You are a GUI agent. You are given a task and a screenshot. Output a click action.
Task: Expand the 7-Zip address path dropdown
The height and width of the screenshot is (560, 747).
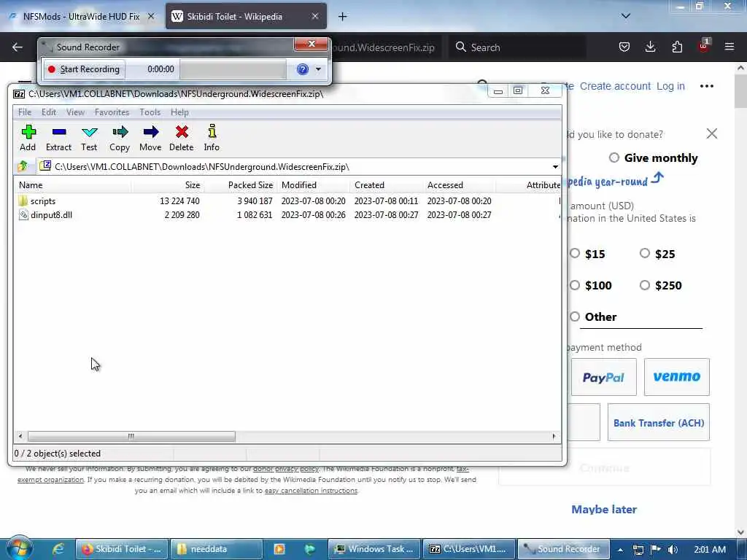pyautogui.click(x=555, y=167)
